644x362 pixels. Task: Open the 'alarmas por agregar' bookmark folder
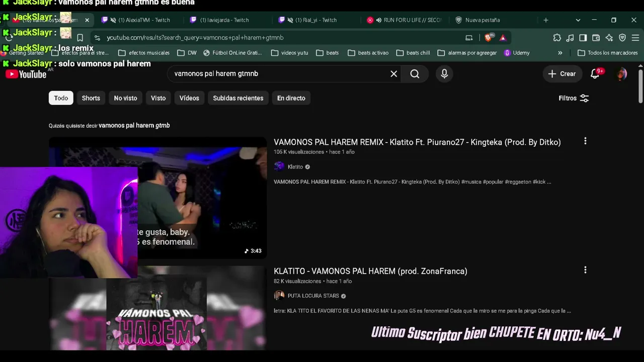click(467, 53)
